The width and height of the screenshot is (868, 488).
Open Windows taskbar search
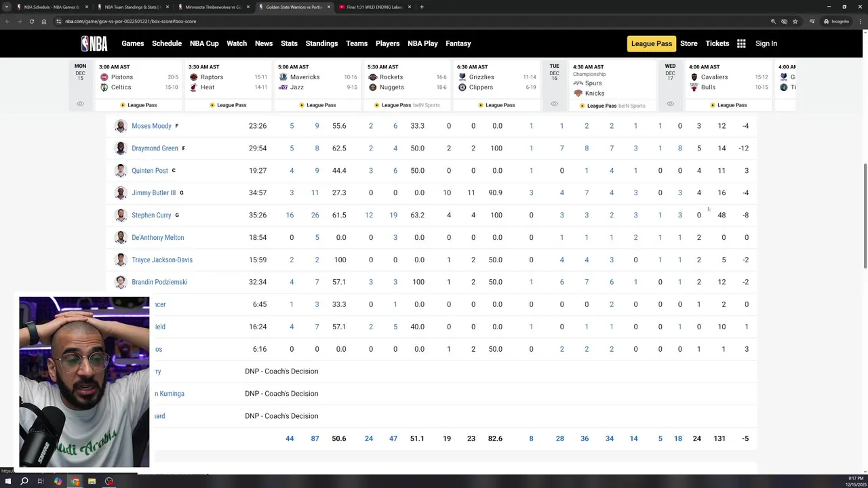coord(24,481)
